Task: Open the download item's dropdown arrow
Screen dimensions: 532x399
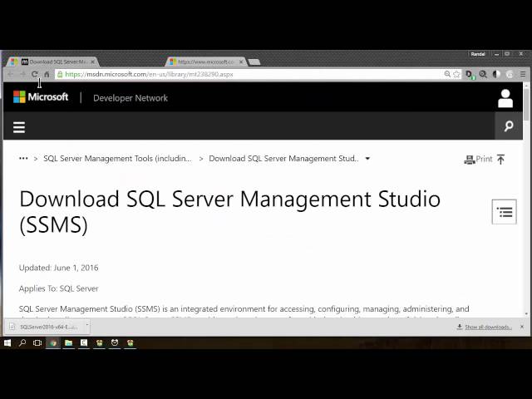Action: 86,325
